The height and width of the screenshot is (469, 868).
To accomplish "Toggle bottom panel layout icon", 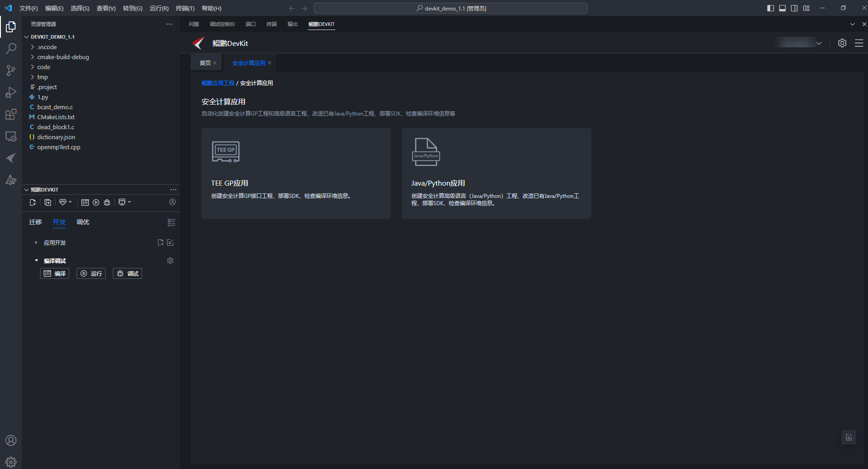I will point(782,8).
